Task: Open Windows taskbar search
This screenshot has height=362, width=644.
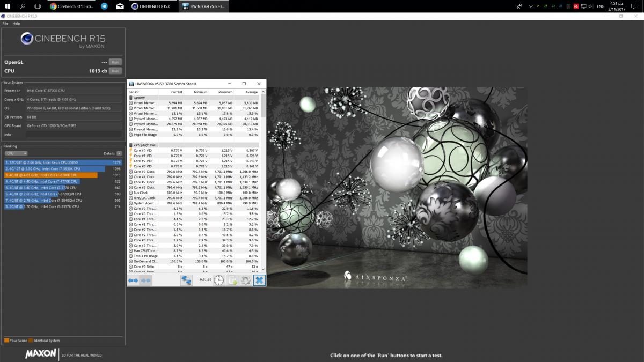Action: click(23, 6)
